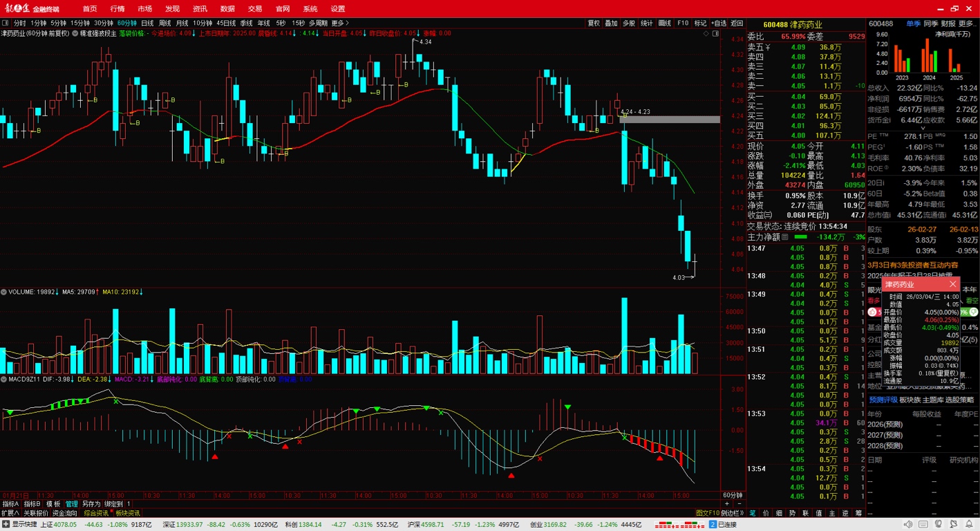
Task: Select the 笔 tick-detail tab
Action: tap(753, 513)
